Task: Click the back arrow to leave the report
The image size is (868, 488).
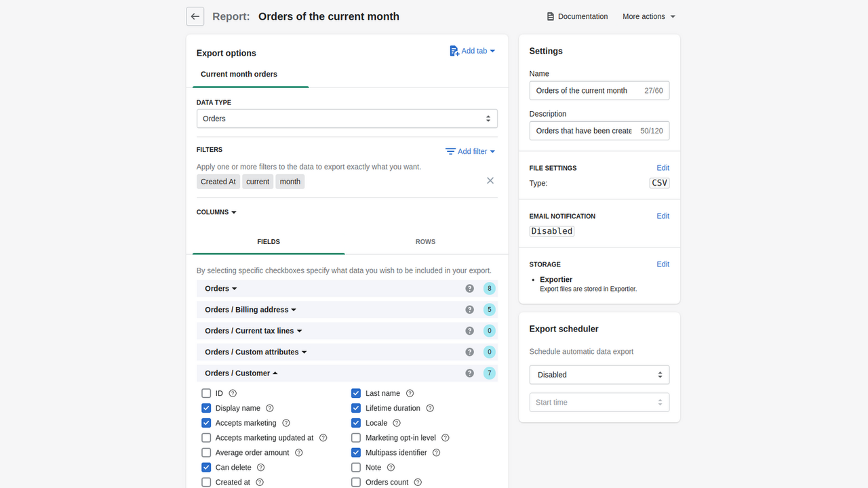Action: tap(195, 16)
